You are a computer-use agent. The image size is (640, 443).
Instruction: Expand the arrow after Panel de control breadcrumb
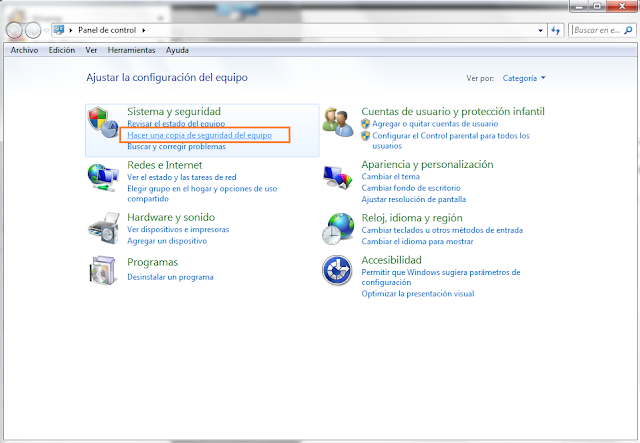click(144, 30)
